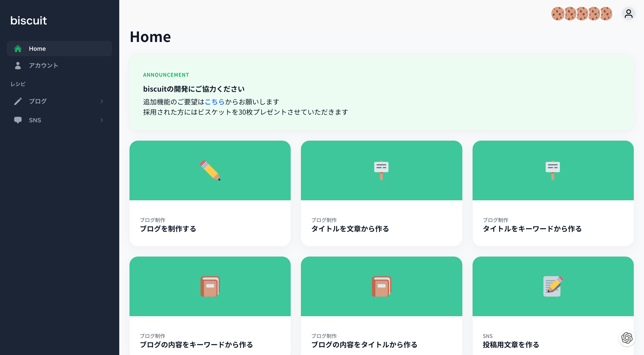Expand the ブログ chevron arrow
The width and height of the screenshot is (644, 355).
click(102, 101)
